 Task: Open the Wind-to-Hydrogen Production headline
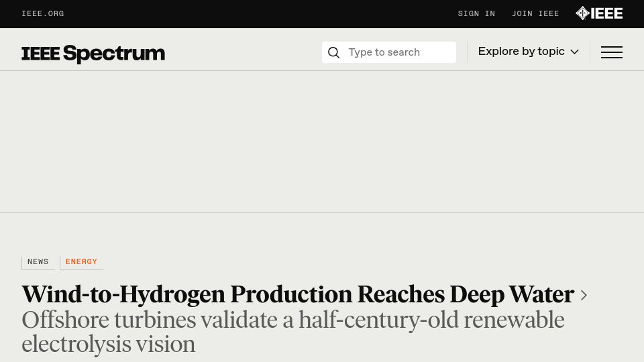point(298,295)
